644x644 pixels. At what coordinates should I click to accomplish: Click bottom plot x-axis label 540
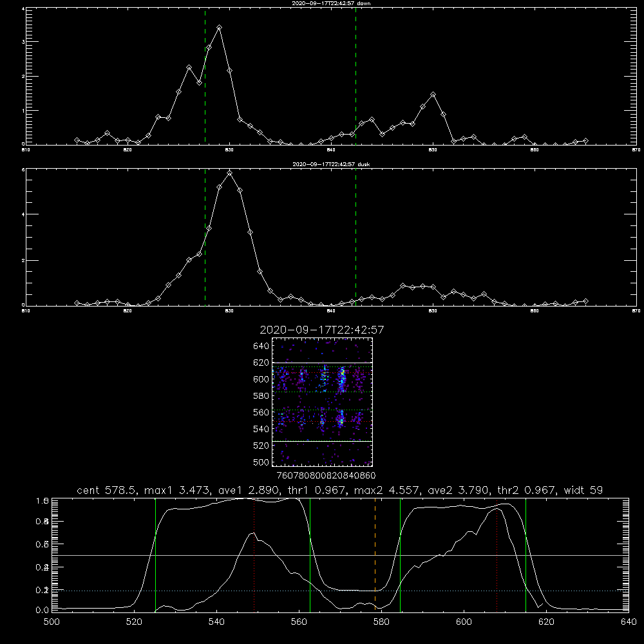coord(216,622)
